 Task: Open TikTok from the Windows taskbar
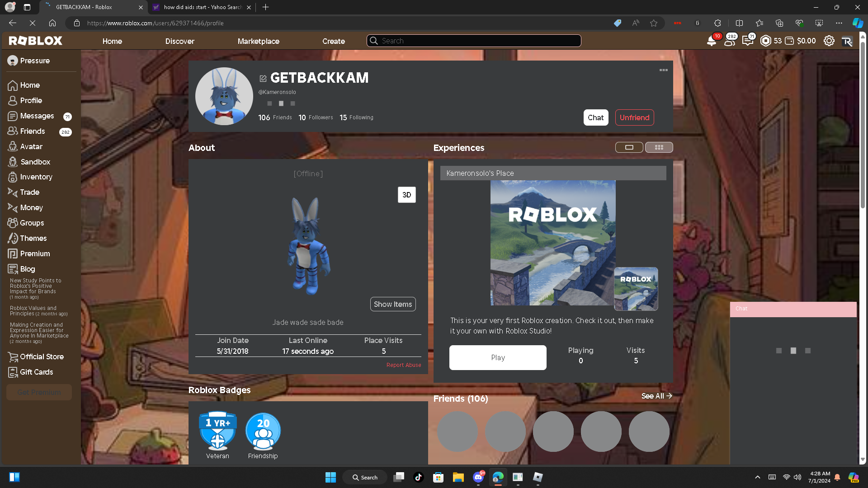419,477
